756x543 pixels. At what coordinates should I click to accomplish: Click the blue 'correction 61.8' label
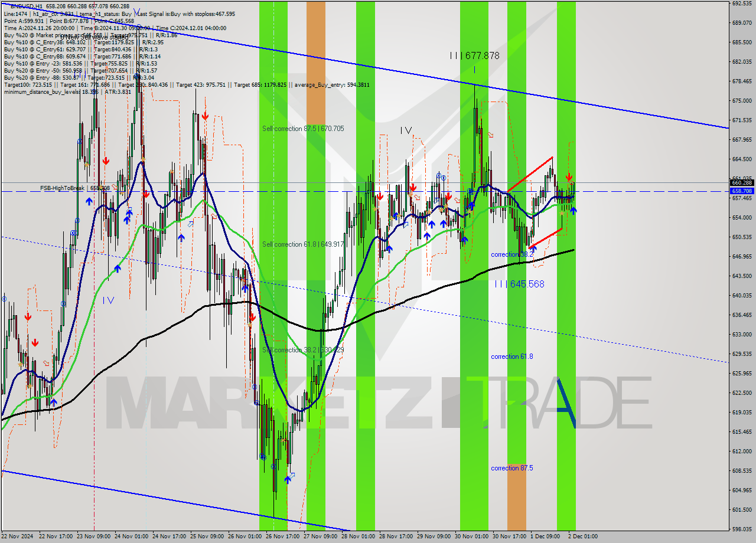click(511, 356)
